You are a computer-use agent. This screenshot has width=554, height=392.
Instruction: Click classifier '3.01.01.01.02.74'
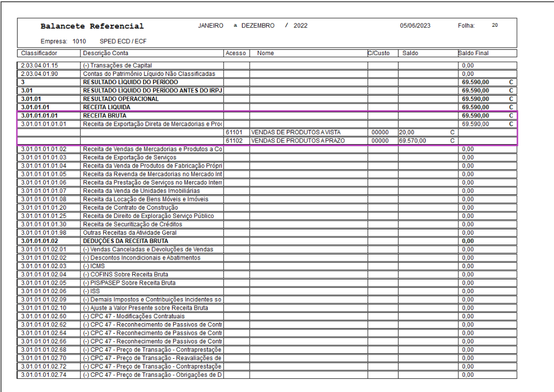click(44, 375)
